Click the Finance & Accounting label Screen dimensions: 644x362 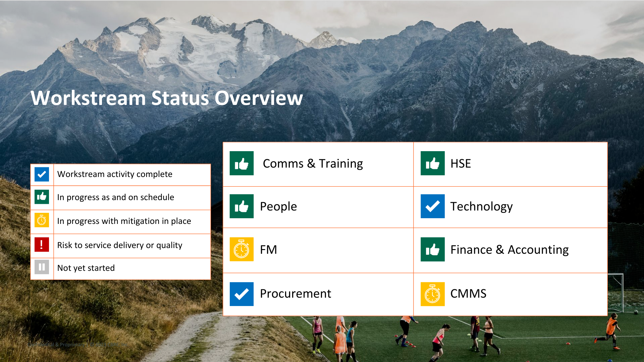coord(509,250)
